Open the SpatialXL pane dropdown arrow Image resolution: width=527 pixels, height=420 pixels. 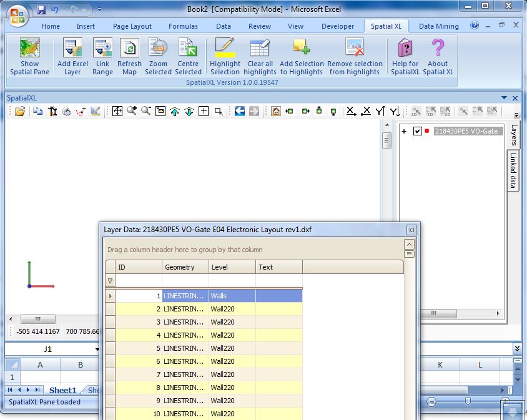click(x=505, y=98)
